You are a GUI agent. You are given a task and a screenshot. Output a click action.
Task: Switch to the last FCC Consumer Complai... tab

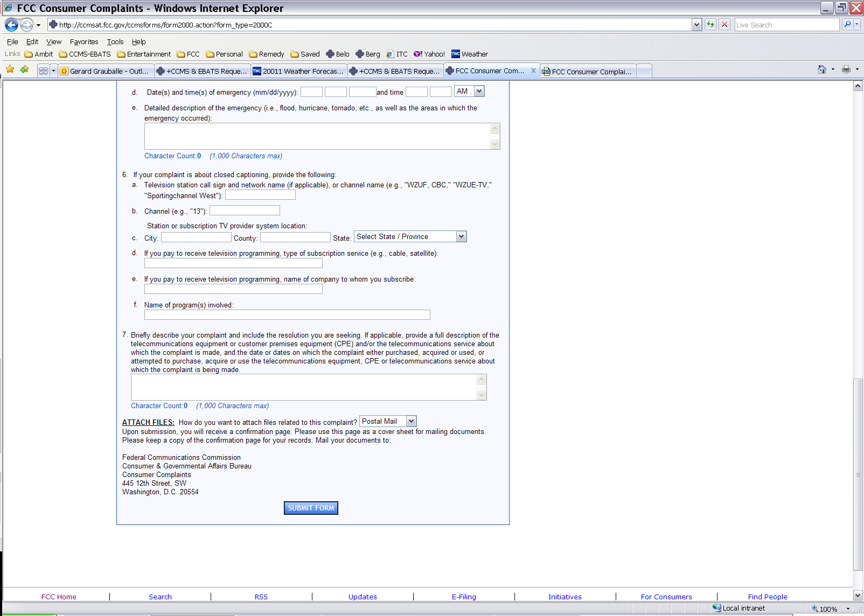tap(588, 72)
